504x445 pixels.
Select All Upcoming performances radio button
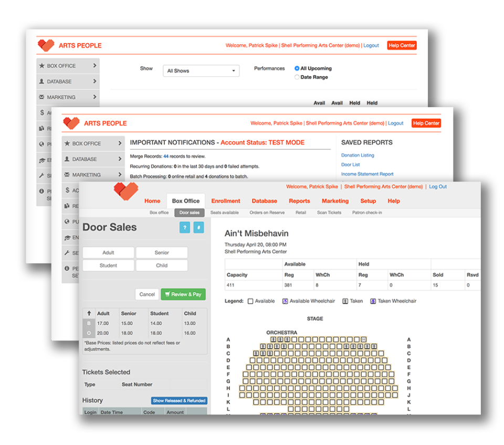click(x=297, y=68)
